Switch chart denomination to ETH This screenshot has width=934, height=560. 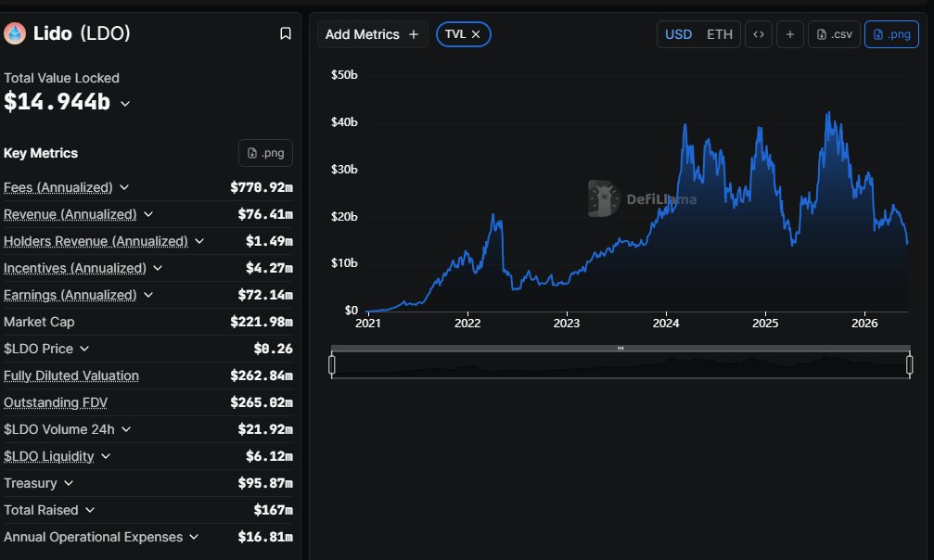[x=720, y=34]
